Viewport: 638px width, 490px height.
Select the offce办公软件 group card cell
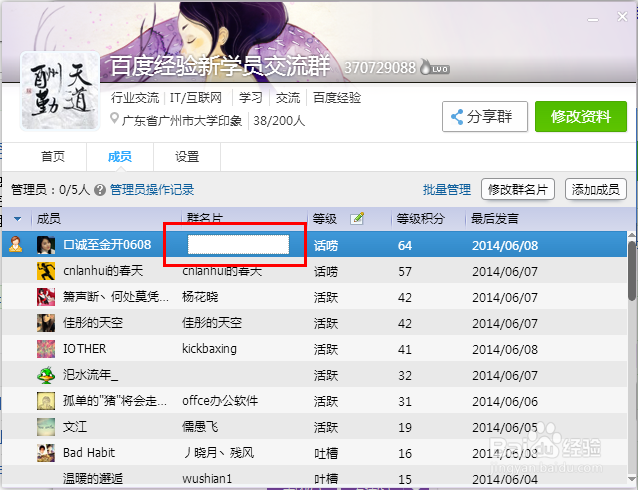tap(220, 401)
